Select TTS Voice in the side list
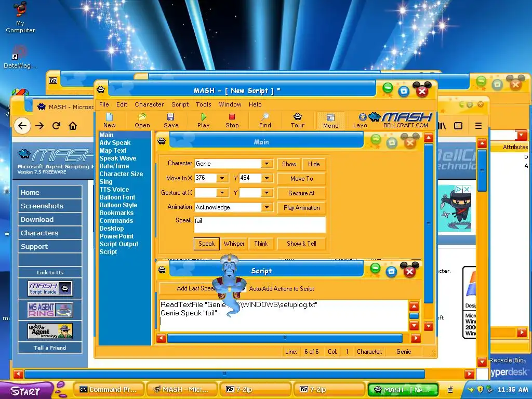Image resolution: width=532 pixels, height=399 pixels. coord(114,190)
